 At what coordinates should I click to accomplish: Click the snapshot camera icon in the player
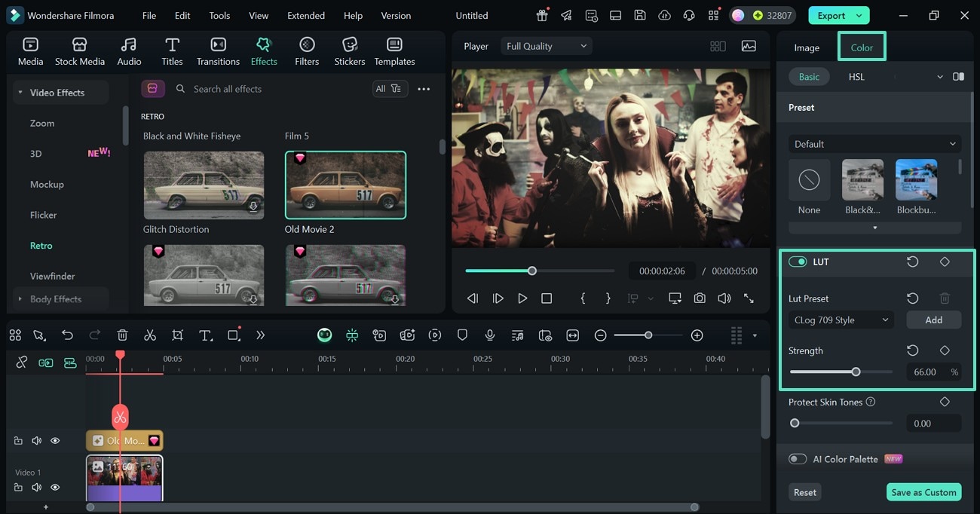(x=699, y=298)
